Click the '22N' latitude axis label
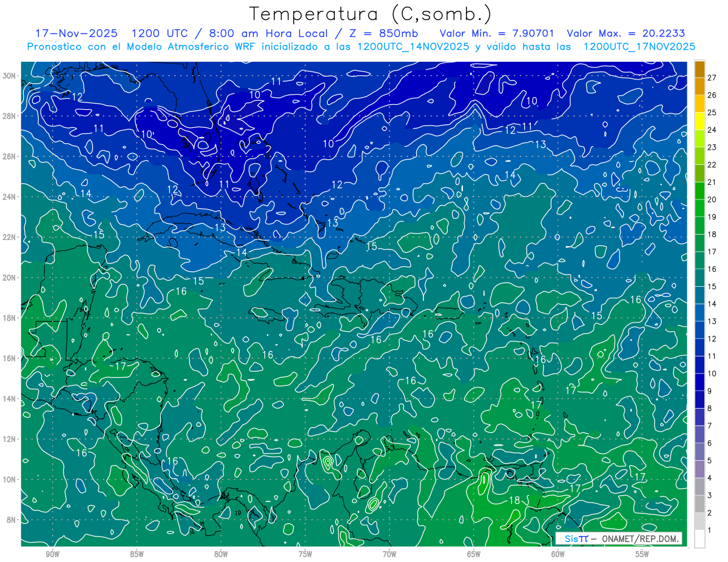 (10, 237)
